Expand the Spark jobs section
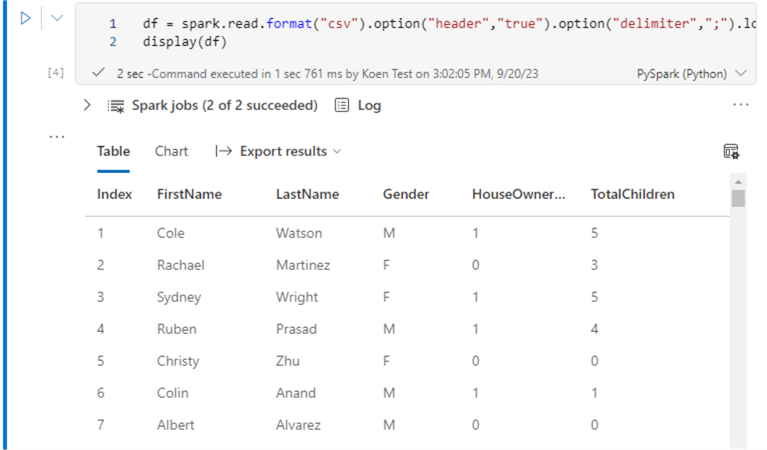This screenshot has width=767, height=450. (x=88, y=105)
